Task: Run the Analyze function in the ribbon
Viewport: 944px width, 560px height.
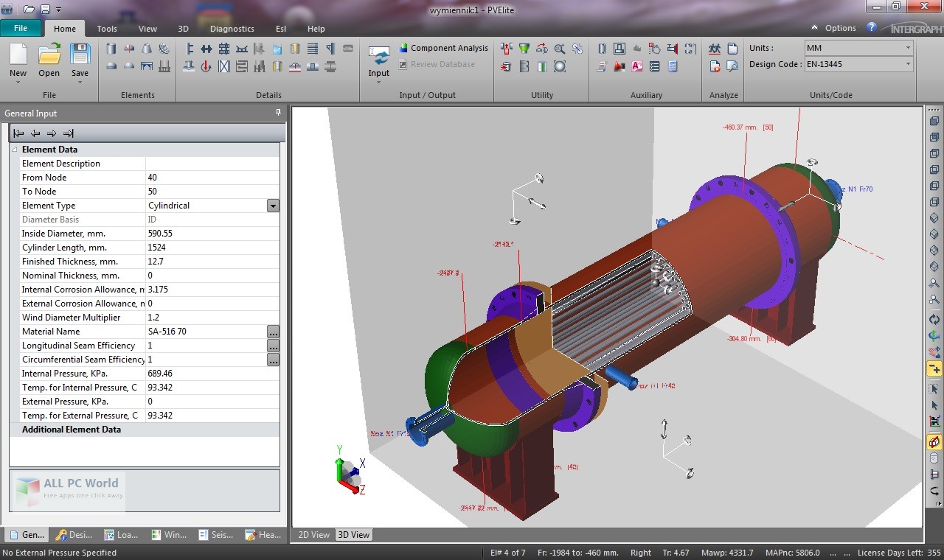Action: [x=714, y=48]
